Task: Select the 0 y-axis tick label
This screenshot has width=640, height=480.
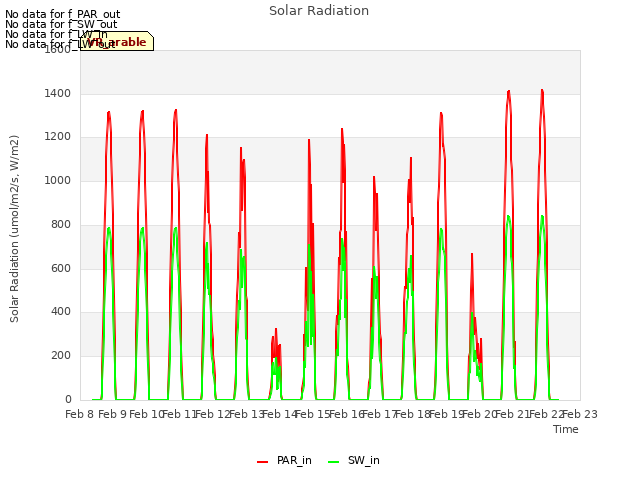Action: click(68, 399)
